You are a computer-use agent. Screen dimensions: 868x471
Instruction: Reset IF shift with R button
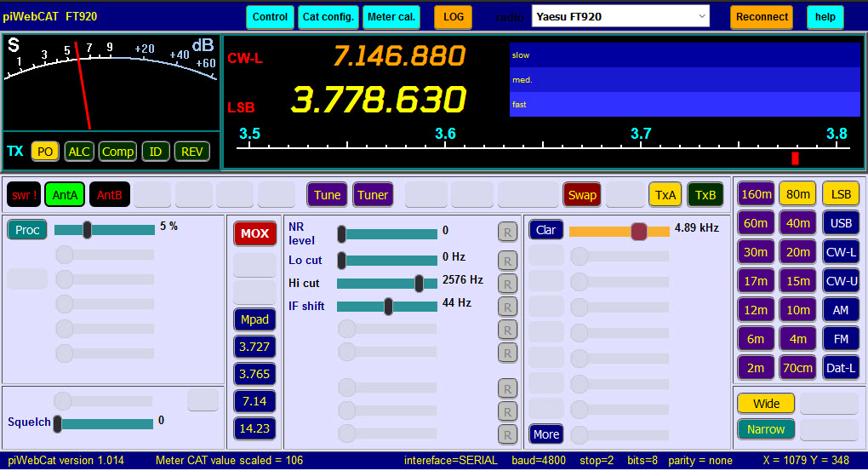point(507,307)
